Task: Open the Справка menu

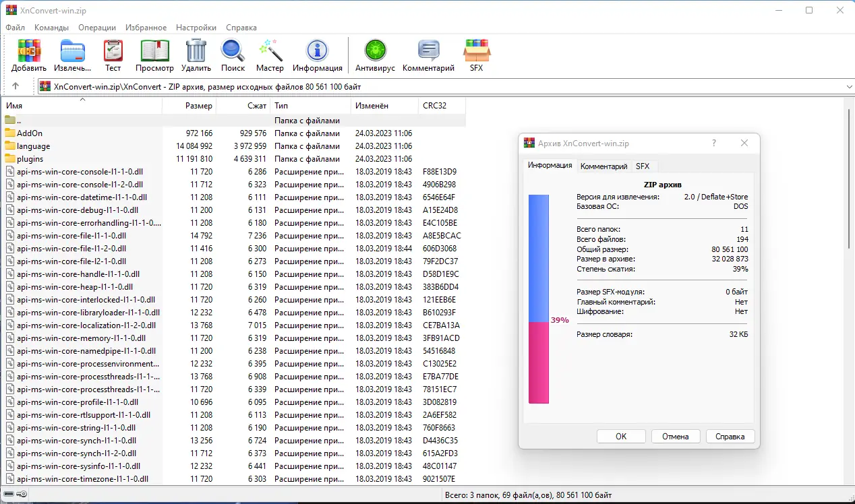Action: [x=241, y=28]
